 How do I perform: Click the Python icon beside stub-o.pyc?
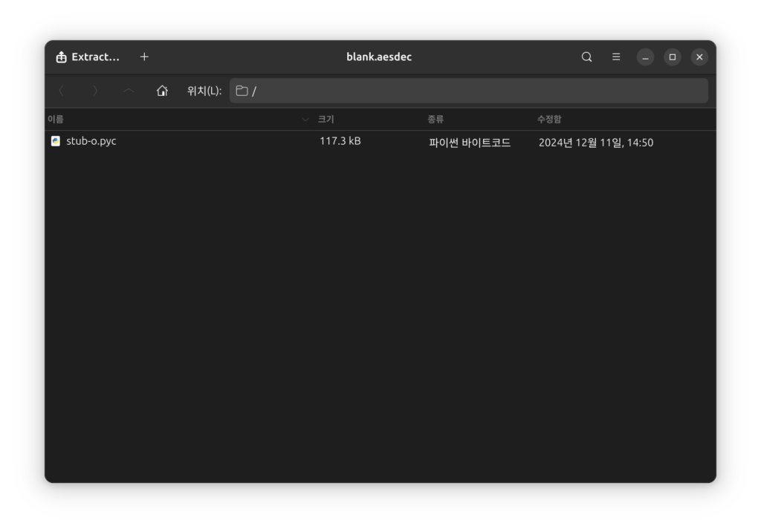[x=55, y=141]
